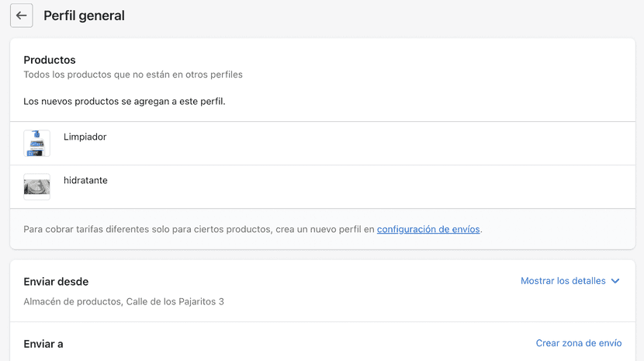Click the 'Productos' section heading
Screen dimensions: 644x361
(50, 60)
